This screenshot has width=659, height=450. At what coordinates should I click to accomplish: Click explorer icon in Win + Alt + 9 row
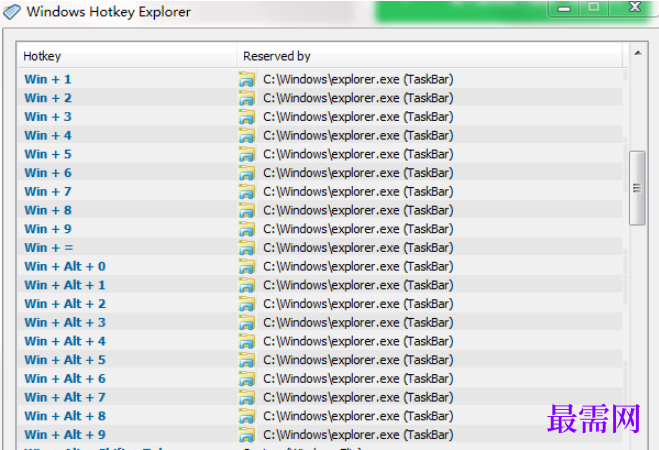247,435
